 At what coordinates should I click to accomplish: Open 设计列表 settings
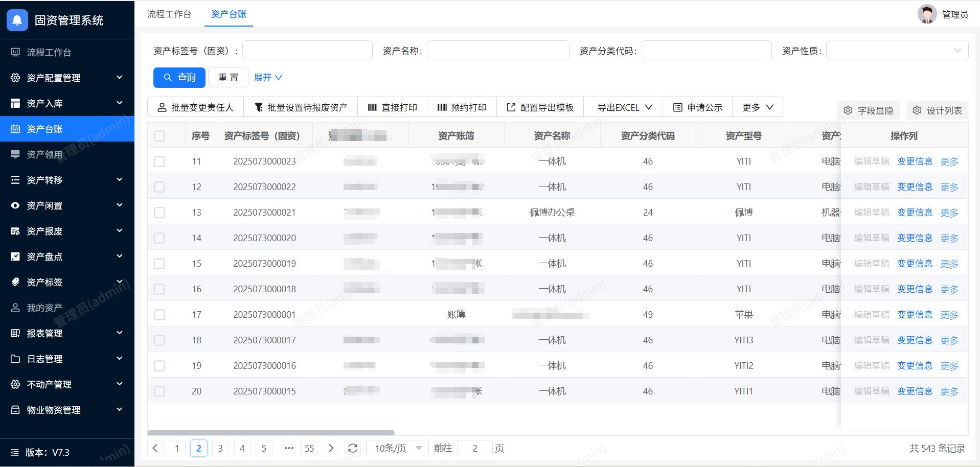[x=937, y=110]
